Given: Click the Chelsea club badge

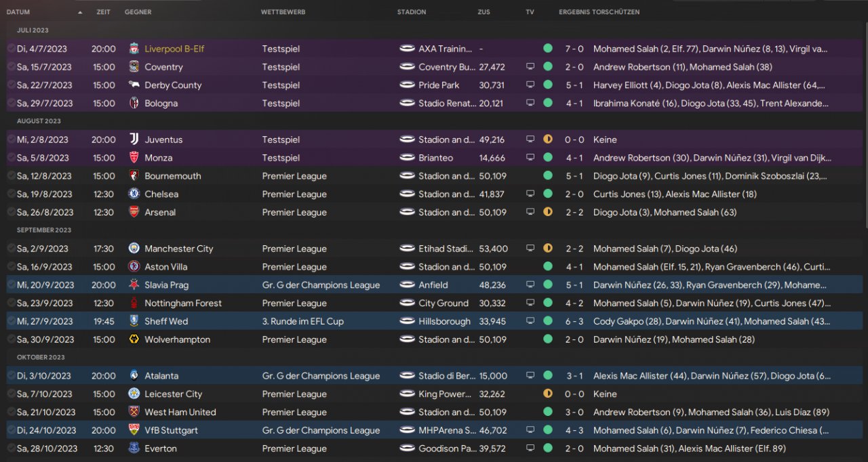Looking at the screenshot, I should pyautogui.click(x=134, y=194).
